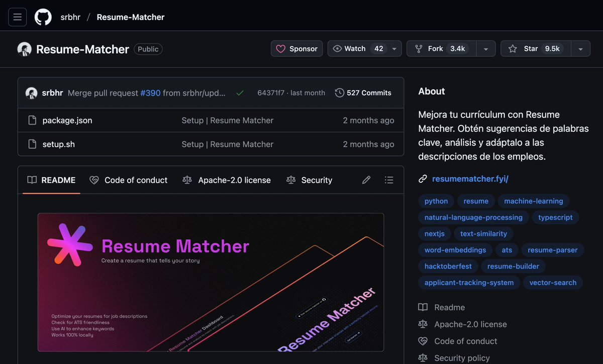Image resolution: width=603 pixels, height=364 pixels.
Task: Open package.json file
Action: click(x=67, y=120)
